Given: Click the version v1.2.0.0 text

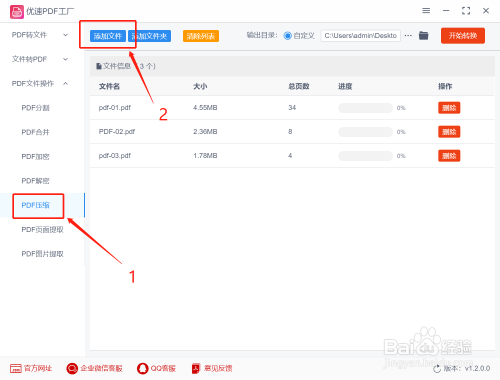Looking at the screenshot, I should point(477,369).
